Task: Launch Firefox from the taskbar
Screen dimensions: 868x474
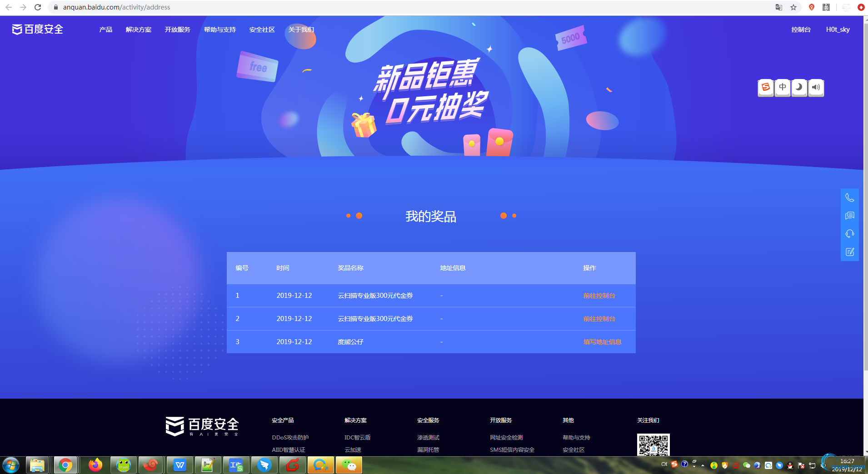Action: (x=95, y=465)
